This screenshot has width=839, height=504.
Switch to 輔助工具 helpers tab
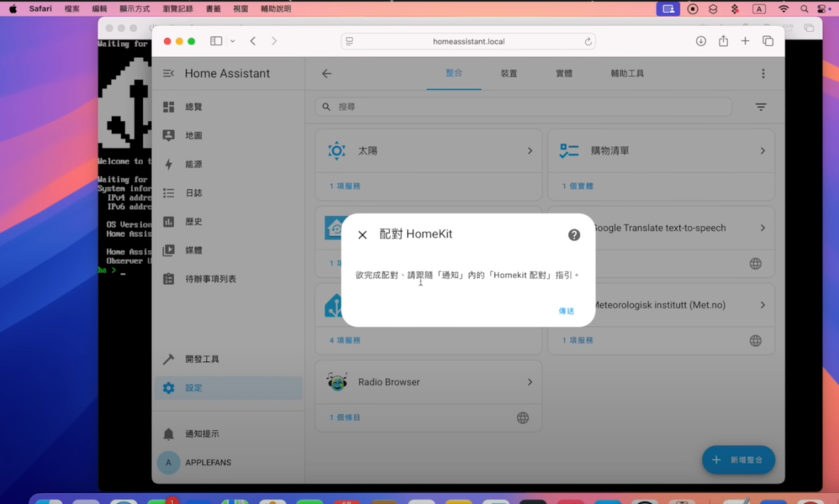click(x=627, y=73)
